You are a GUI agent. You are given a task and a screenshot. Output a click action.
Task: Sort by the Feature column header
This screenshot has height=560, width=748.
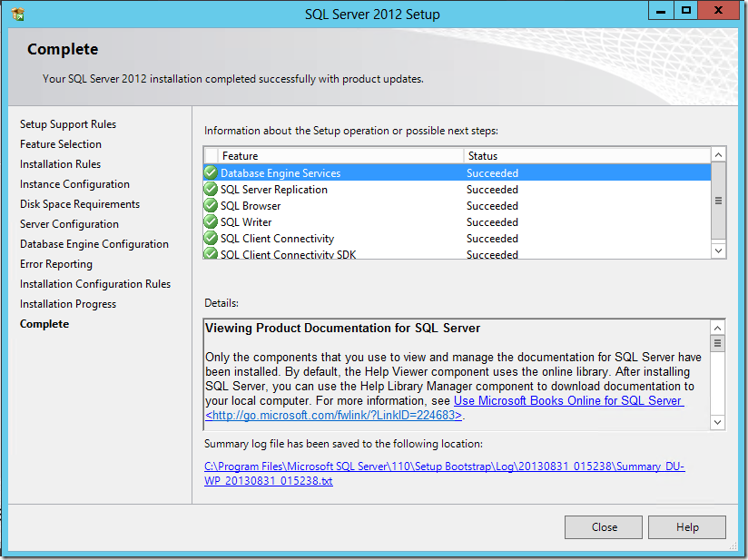(340, 156)
